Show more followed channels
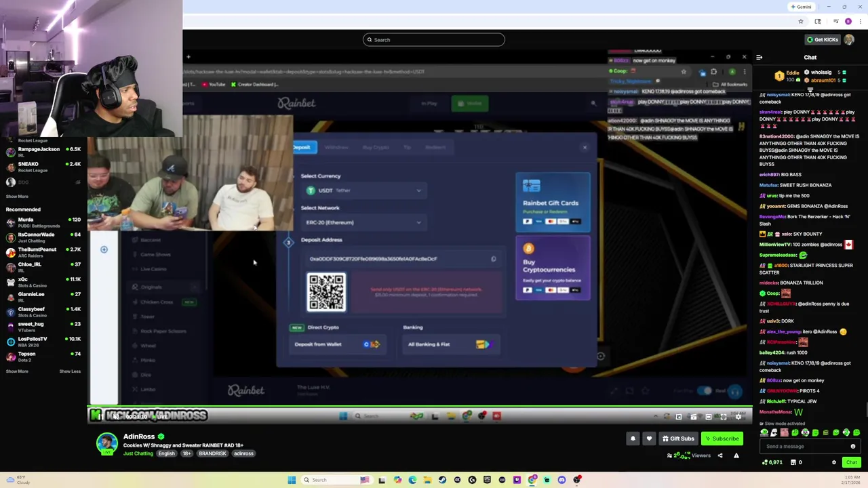The height and width of the screenshot is (488, 868). pyautogui.click(x=17, y=197)
